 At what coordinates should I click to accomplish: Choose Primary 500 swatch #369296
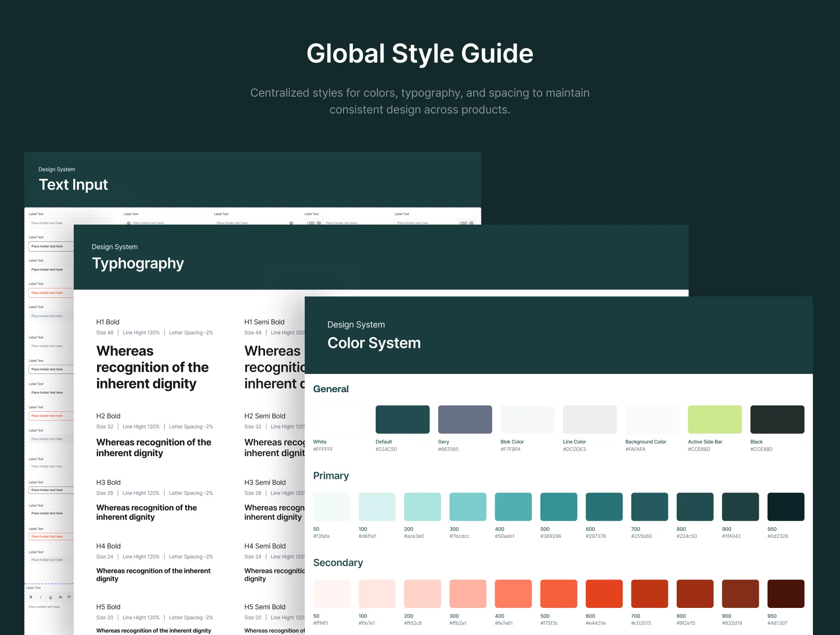coord(559,507)
